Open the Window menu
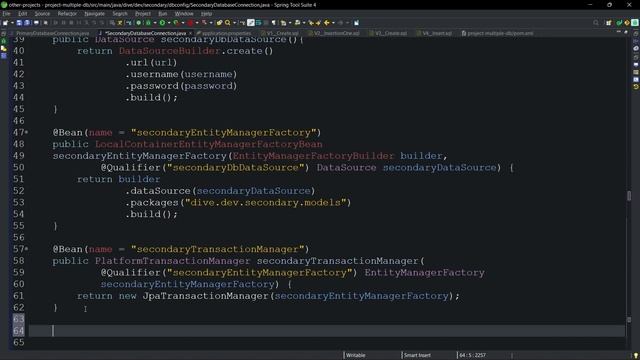 pos(184,13)
